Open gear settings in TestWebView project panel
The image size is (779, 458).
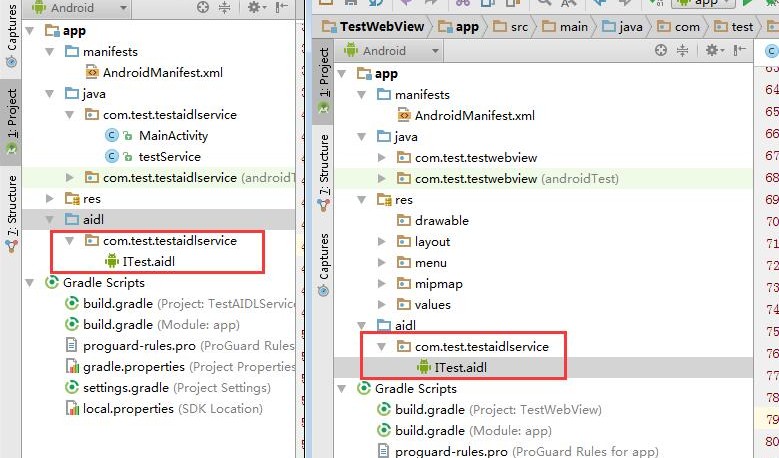tap(715, 50)
